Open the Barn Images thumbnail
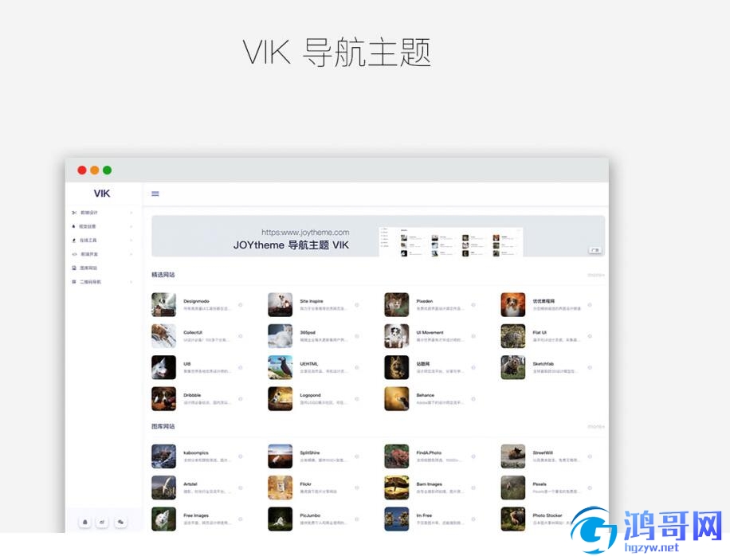 click(x=397, y=488)
